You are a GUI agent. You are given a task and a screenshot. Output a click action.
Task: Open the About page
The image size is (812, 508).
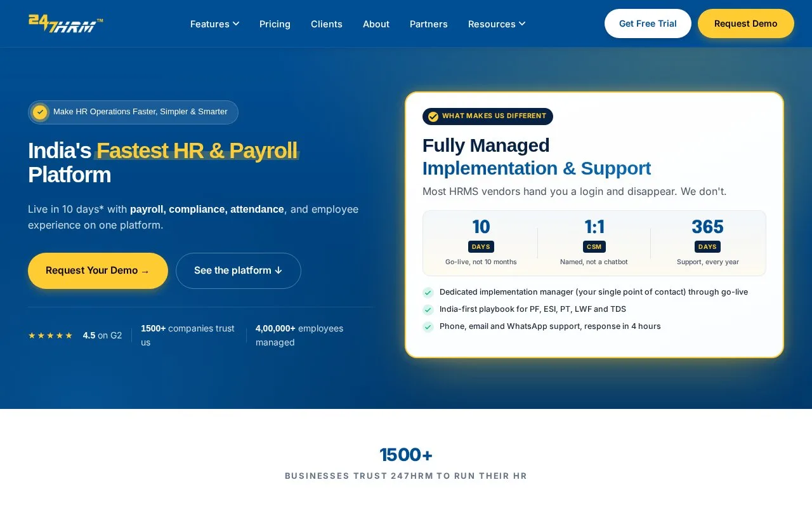click(x=376, y=24)
